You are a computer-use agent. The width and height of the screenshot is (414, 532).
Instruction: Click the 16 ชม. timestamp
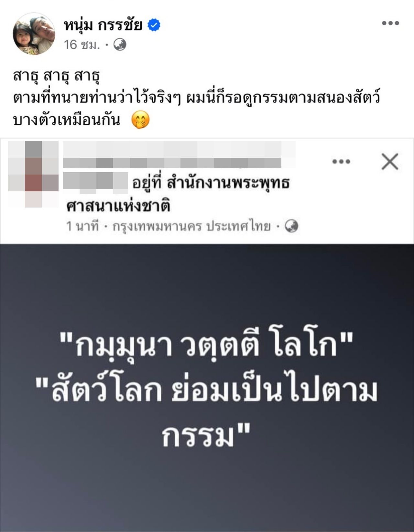coord(82,44)
